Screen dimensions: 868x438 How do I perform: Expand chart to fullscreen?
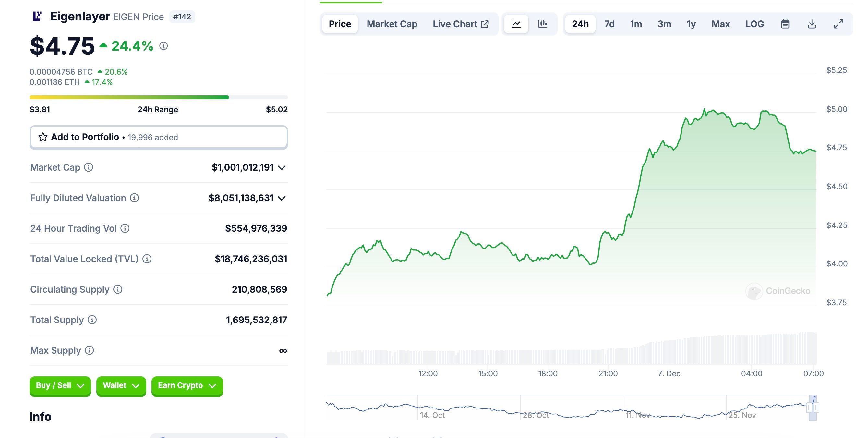coord(838,24)
